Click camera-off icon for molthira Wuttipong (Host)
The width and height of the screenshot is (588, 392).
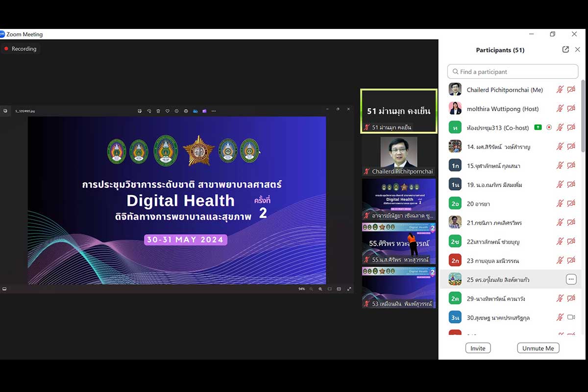click(571, 109)
